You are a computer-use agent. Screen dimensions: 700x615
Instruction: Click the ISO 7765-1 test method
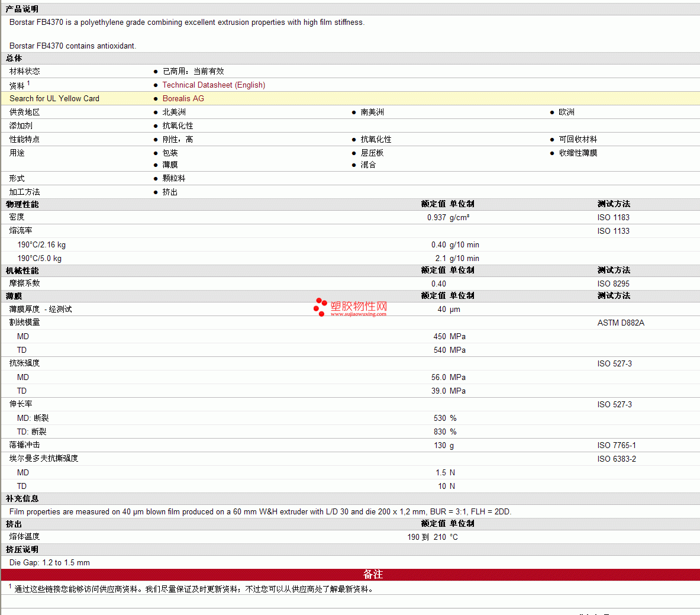617,445
